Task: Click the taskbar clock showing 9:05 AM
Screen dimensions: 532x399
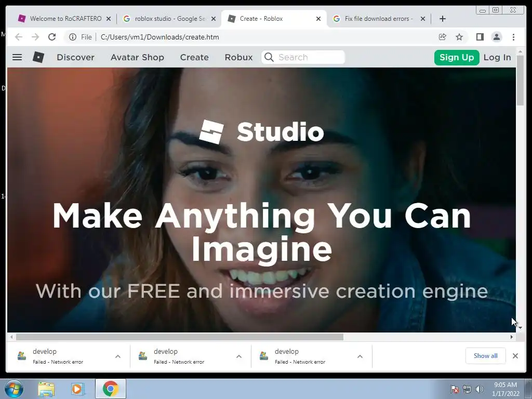Action: point(506,389)
